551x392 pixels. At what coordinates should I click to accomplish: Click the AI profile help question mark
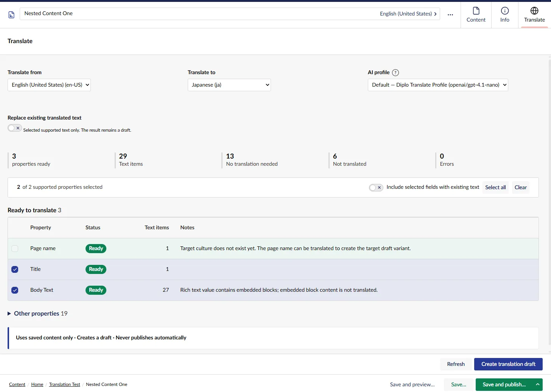pyautogui.click(x=395, y=73)
